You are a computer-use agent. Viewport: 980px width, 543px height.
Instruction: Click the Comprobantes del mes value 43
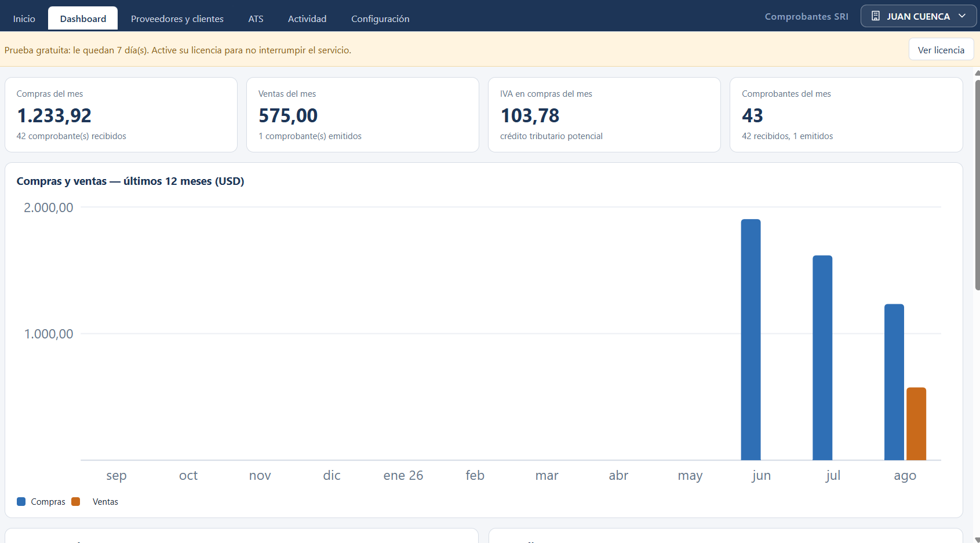(752, 116)
